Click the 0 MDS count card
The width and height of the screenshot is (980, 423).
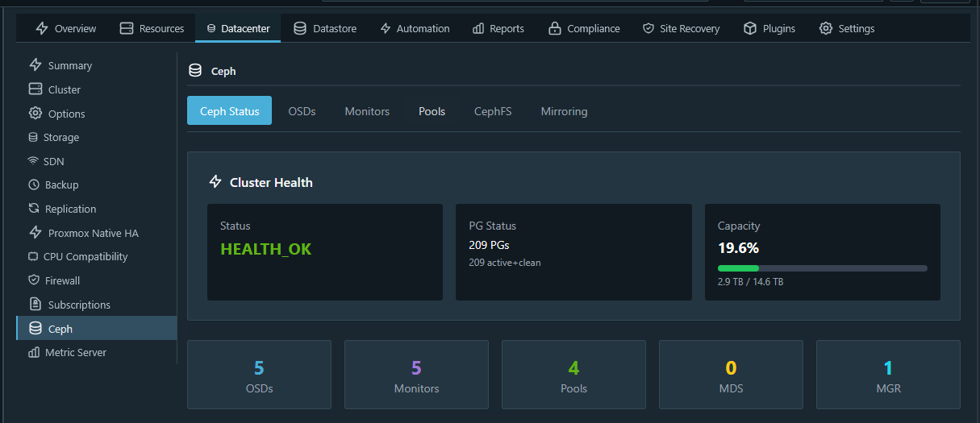click(x=731, y=375)
